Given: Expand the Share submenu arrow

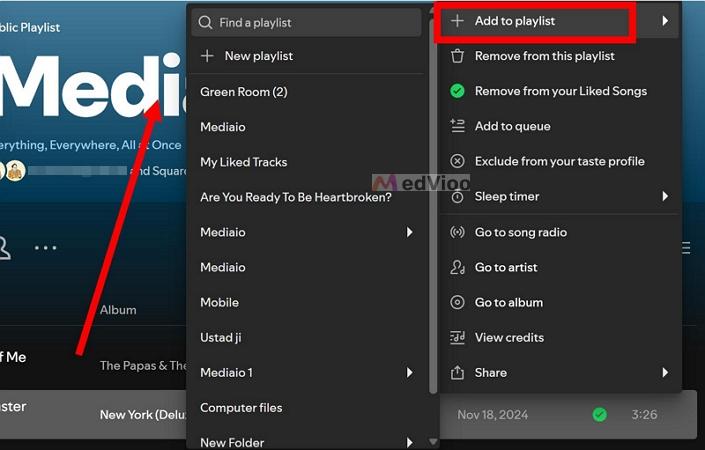Looking at the screenshot, I should (665, 372).
